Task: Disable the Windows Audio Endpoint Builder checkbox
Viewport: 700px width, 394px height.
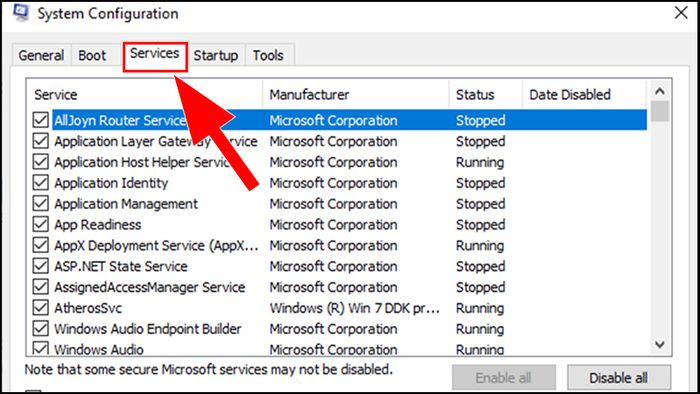Action: pos(41,328)
